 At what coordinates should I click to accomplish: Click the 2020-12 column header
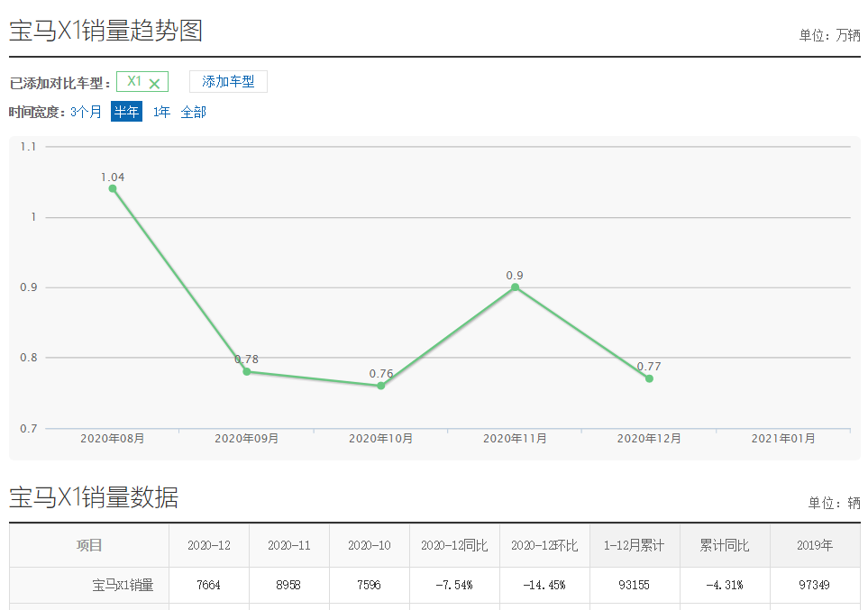tap(209, 545)
